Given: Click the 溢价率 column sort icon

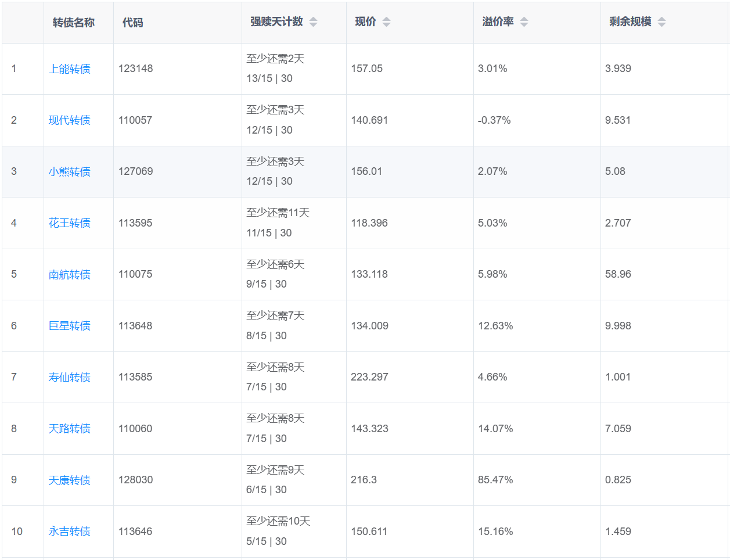Looking at the screenshot, I should [524, 22].
